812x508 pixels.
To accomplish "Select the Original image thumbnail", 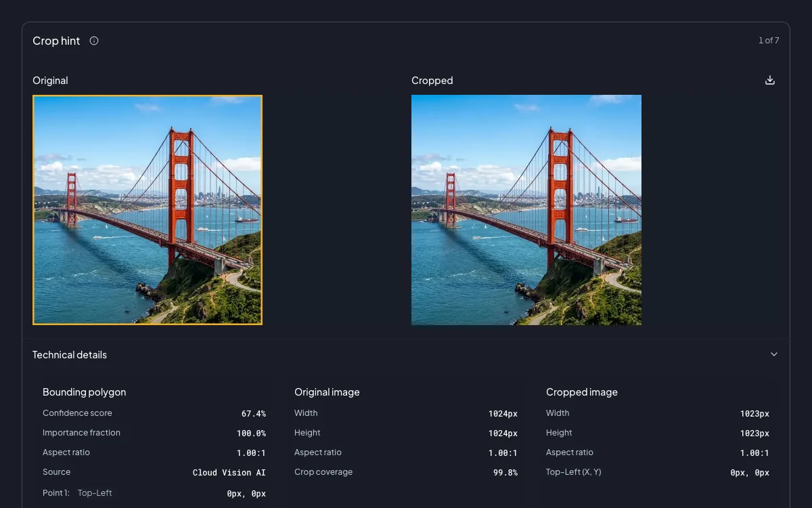I will [x=148, y=210].
